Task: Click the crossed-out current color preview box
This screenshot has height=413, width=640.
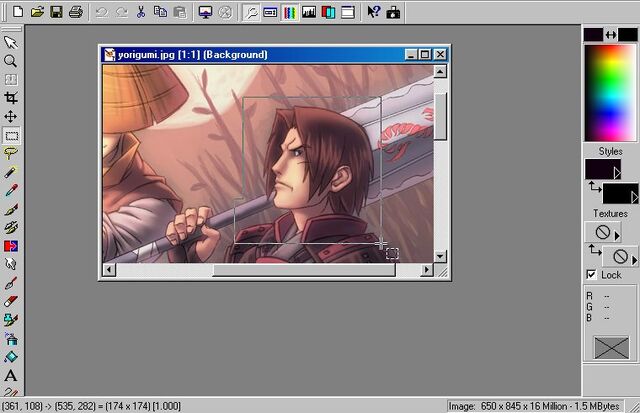Action: 611,348
